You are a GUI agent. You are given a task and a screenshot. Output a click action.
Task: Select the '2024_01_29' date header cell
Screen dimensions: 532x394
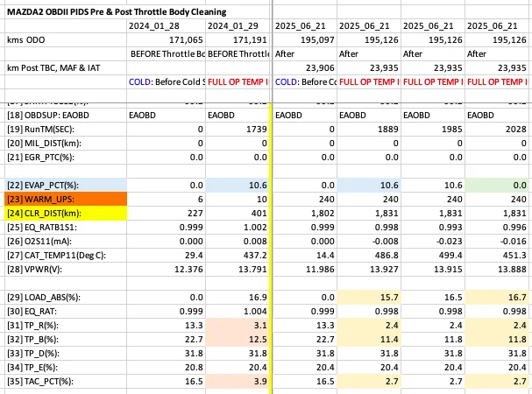pyautogui.click(x=238, y=25)
